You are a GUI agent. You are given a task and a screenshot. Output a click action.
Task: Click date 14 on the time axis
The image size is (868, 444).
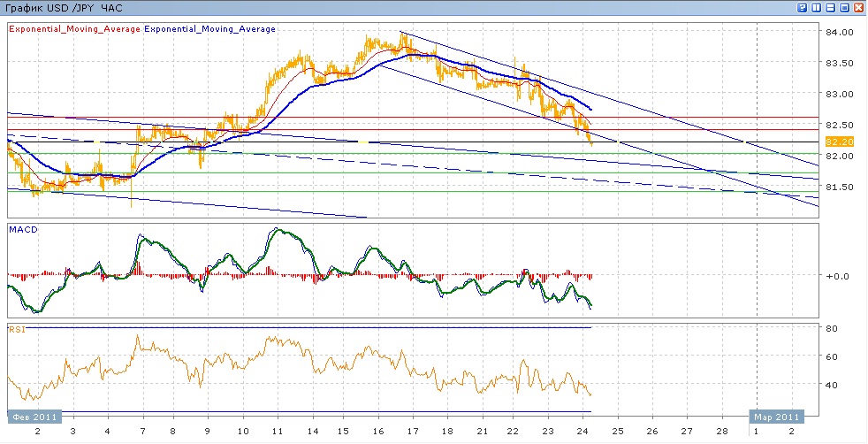313,432
